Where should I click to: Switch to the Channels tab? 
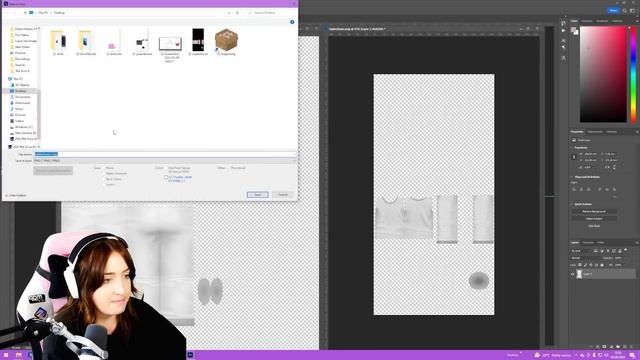588,243
